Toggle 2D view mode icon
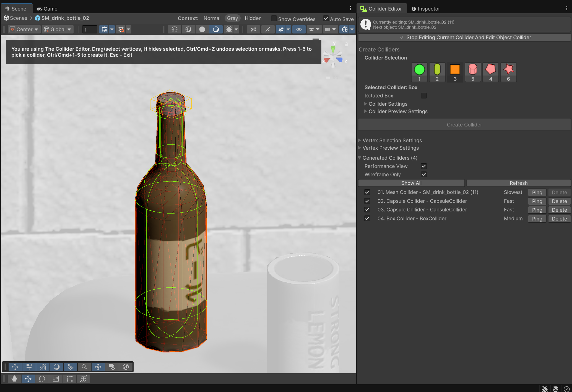The image size is (572, 392). pyautogui.click(x=254, y=29)
